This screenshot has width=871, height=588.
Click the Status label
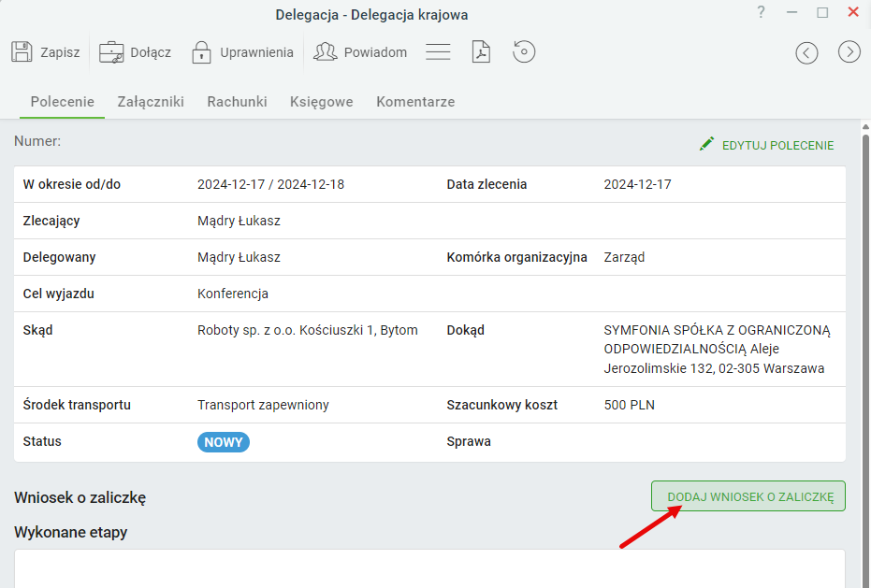(x=42, y=441)
